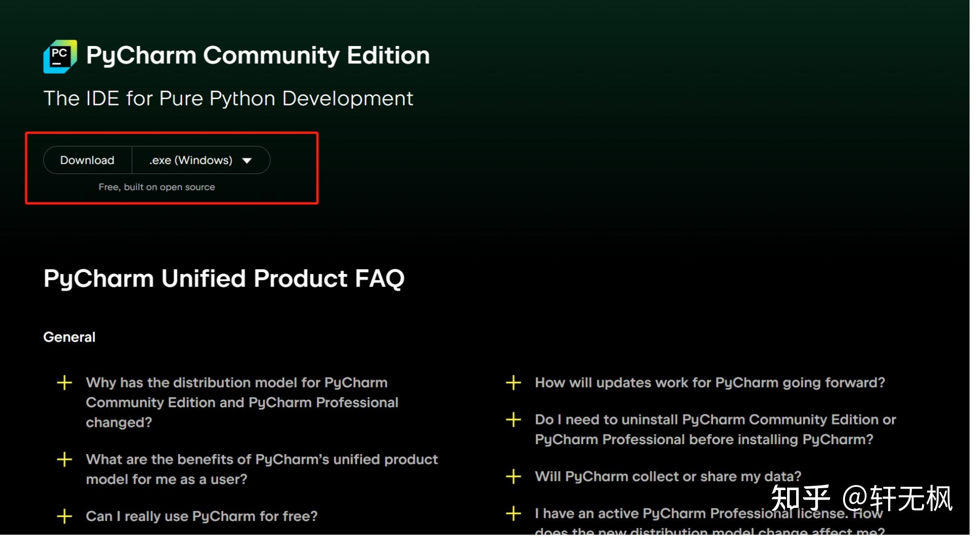980x539 pixels.
Task: Click plus icon beside 'How will updates work'
Action: 513,383
